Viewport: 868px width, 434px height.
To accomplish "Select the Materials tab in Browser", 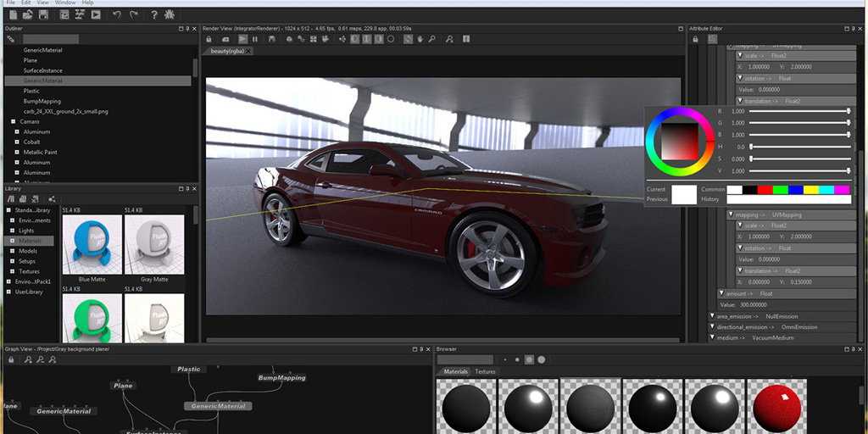I will coord(455,371).
